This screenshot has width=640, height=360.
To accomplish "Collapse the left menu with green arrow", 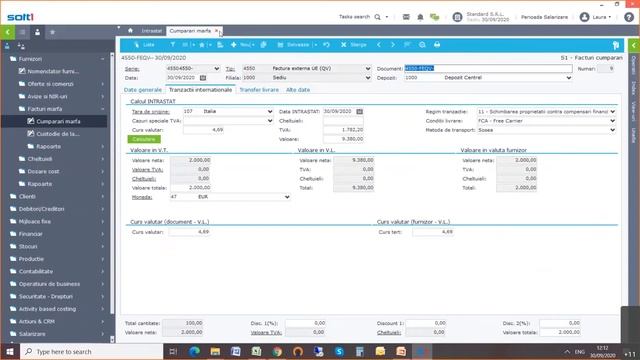I will pyautogui.click(x=7, y=32).
